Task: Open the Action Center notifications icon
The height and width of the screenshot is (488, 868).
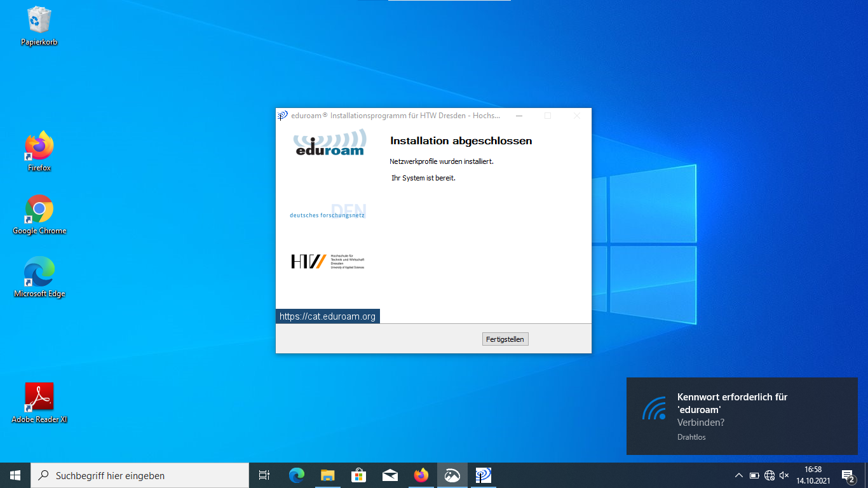Action: (848, 475)
